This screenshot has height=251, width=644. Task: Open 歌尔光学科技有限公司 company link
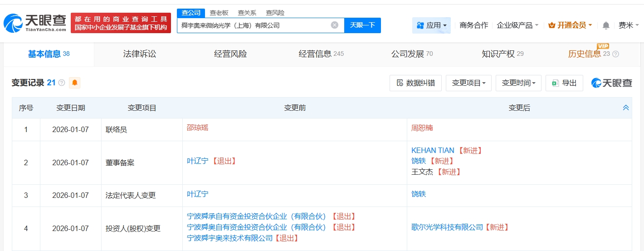(x=447, y=227)
